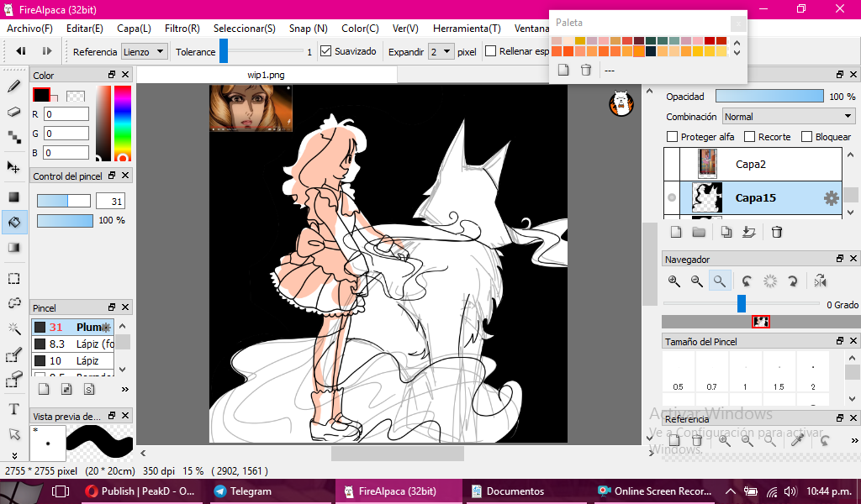Flip canvas view in Navegador
861x504 pixels.
821,281
